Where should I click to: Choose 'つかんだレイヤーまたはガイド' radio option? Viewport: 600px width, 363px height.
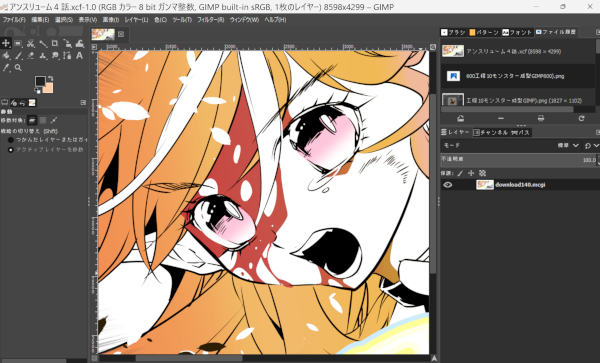click(x=47, y=140)
